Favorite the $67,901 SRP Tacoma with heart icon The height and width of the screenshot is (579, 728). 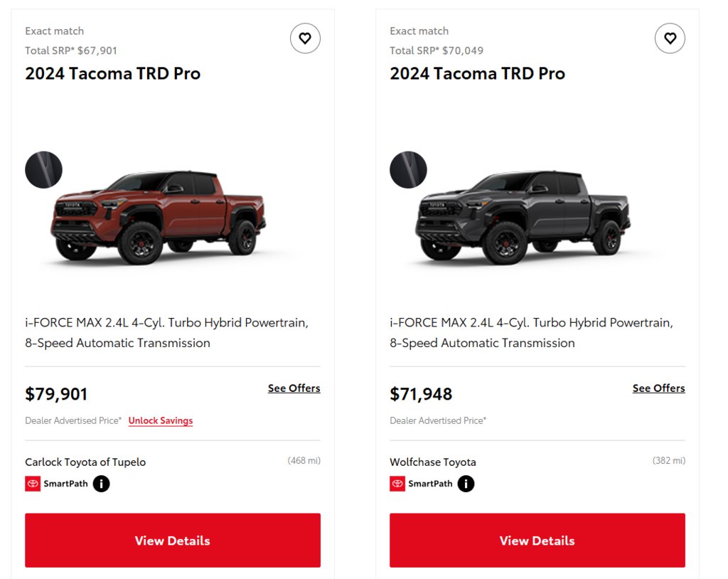point(305,38)
